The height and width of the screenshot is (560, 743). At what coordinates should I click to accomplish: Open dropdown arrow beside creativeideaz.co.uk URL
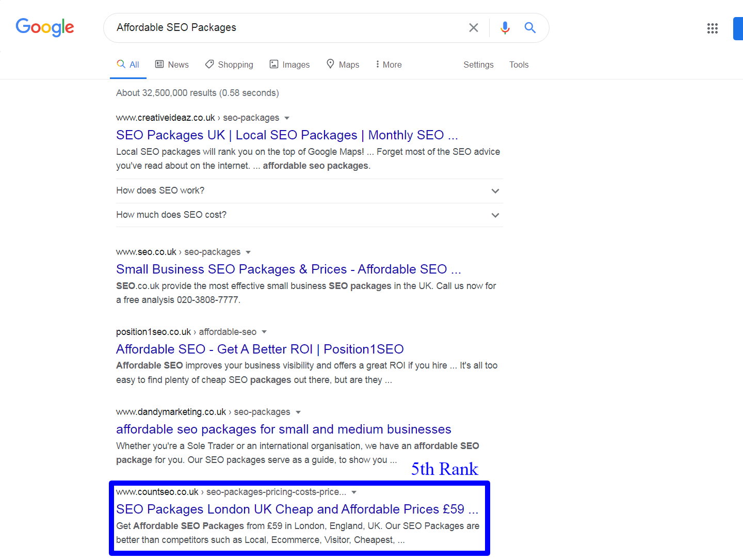287,118
